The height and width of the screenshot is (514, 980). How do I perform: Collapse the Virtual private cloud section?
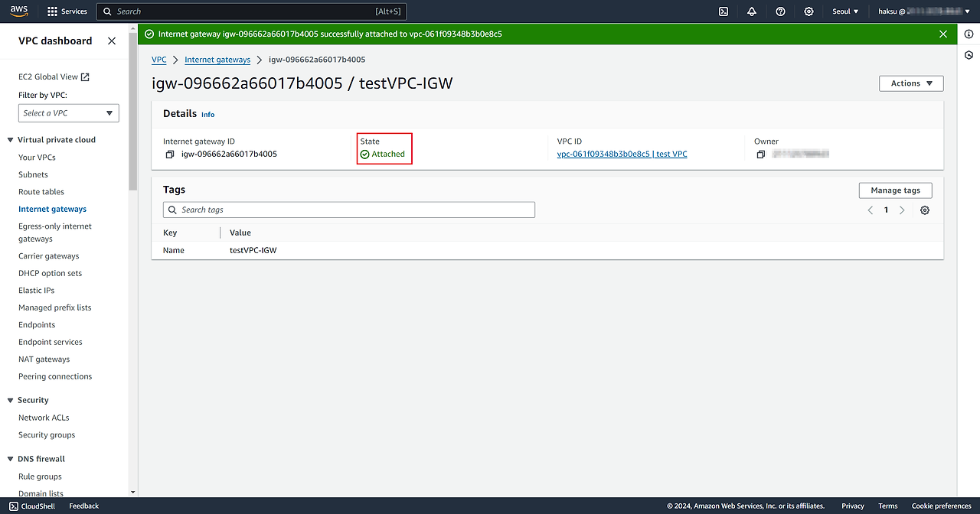(11, 140)
